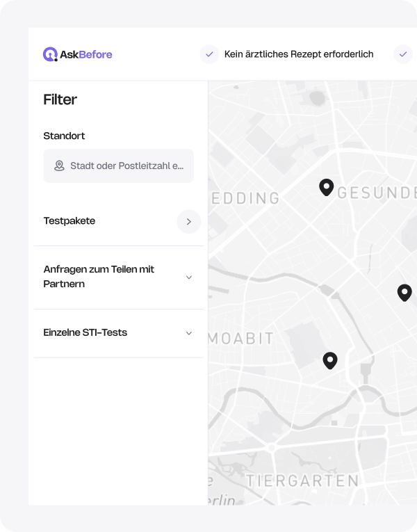
Task: Select the map pin in Moabit
Action: [x=330, y=360]
